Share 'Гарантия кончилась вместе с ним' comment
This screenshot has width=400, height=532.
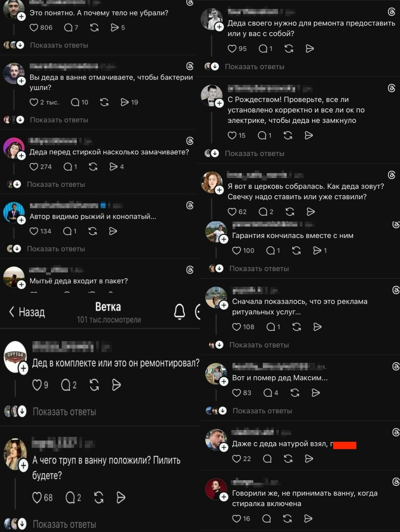coord(317,250)
